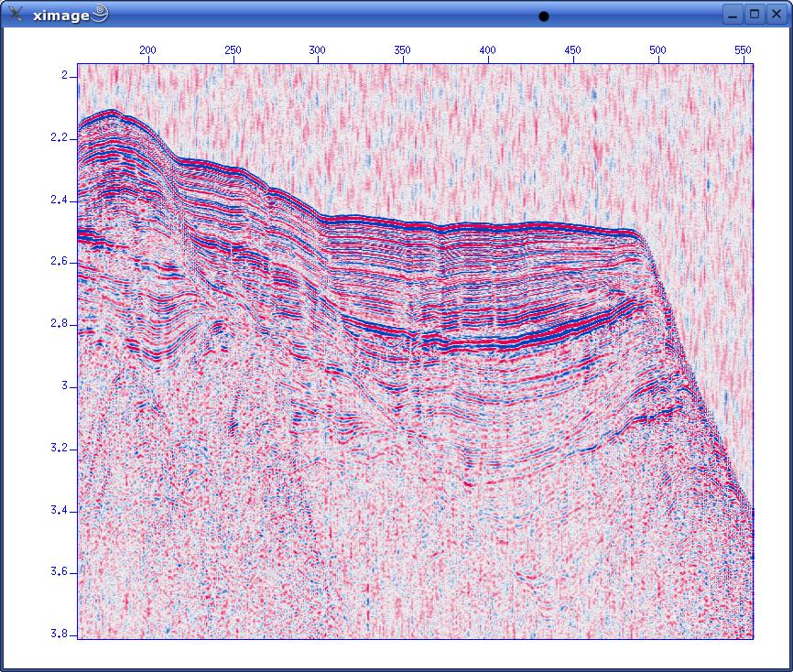793x672 pixels.
Task: Click the 3.8 label at the axis bottom
Action: point(57,634)
